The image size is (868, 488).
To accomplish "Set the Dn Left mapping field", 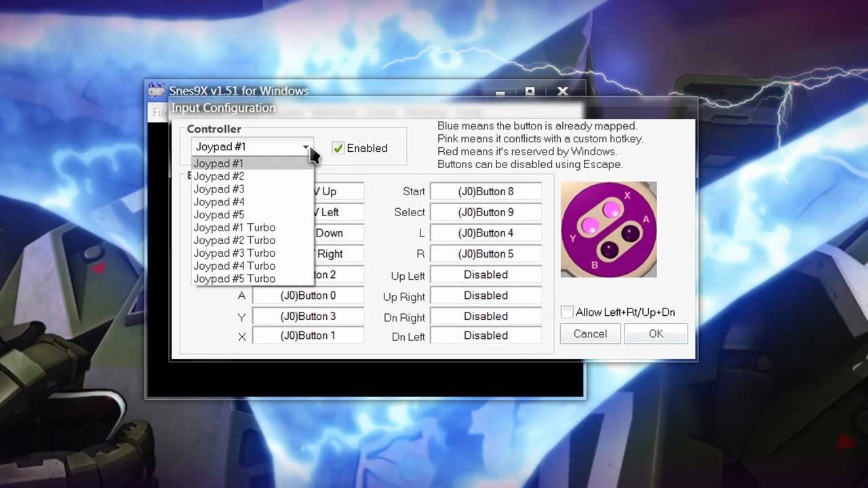I will pos(486,335).
